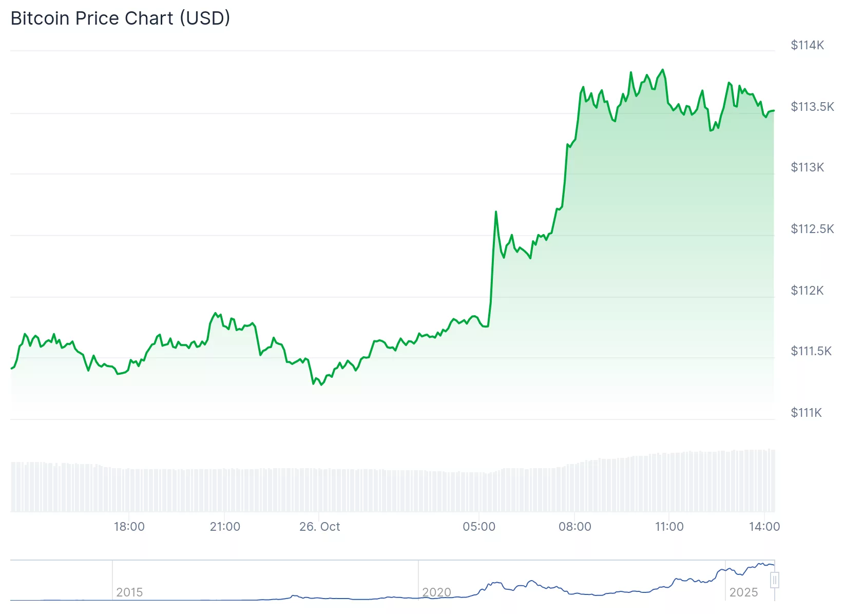Click the 26. Oct date label
This screenshot has height=616, width=844.
tap(319, 527)
